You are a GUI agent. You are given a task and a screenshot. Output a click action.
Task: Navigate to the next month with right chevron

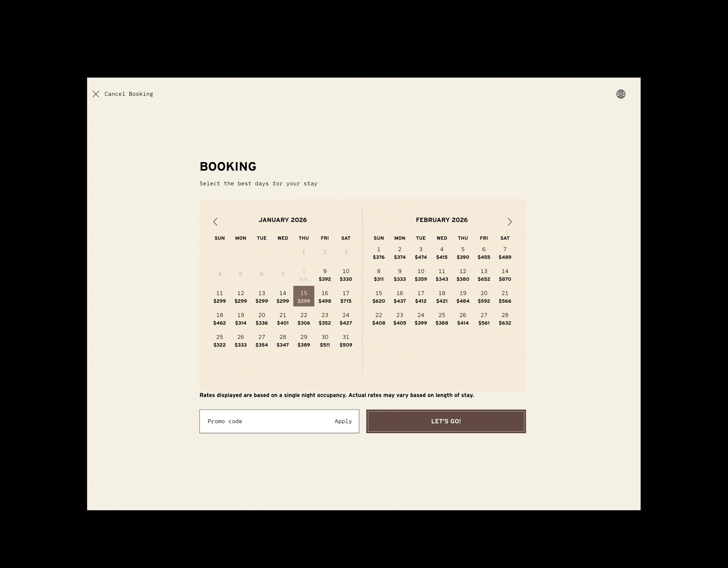[509, 221]
